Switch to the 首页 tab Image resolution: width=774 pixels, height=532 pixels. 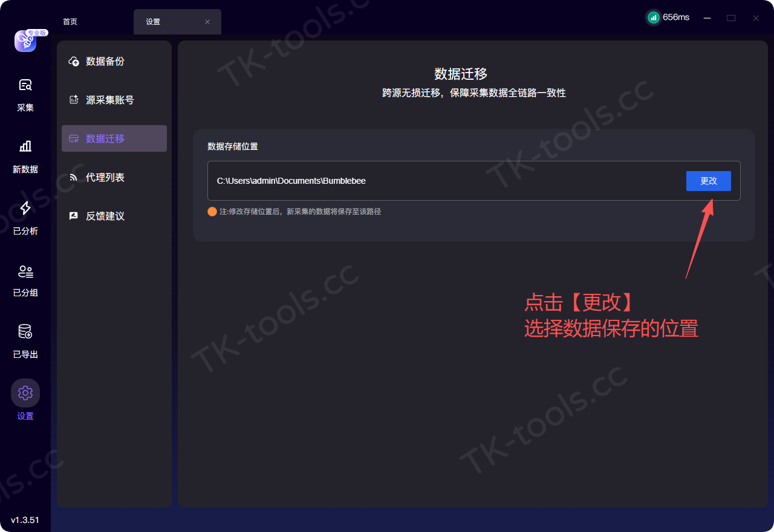[70, 22]
